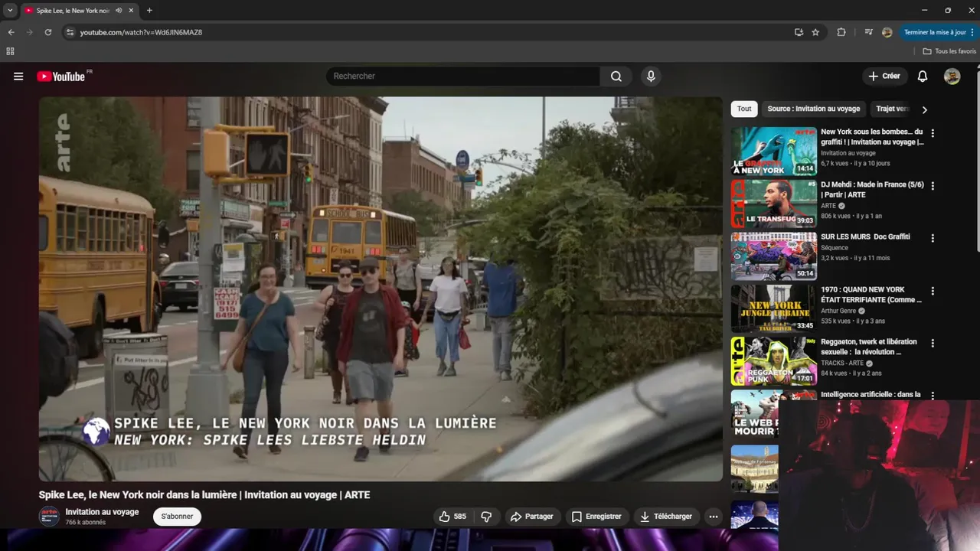Open the YouTube guide hamburger menu

[18, 77]
